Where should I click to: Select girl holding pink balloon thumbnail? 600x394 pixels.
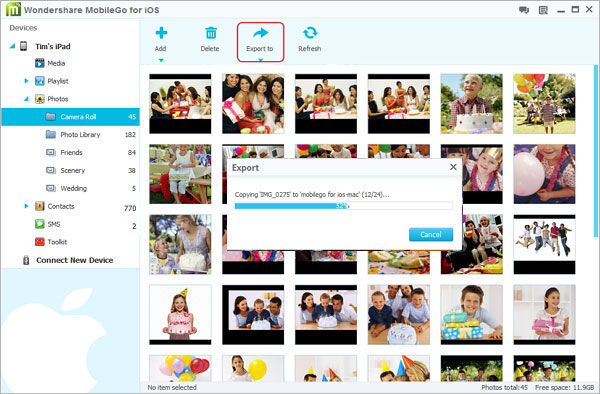point(544,174)
